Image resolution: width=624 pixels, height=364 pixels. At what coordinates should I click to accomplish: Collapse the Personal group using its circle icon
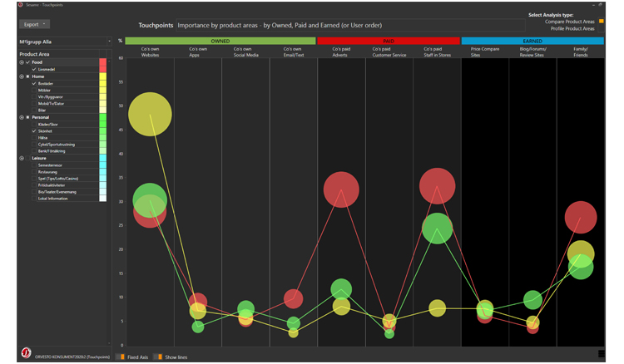pos(22,117)
